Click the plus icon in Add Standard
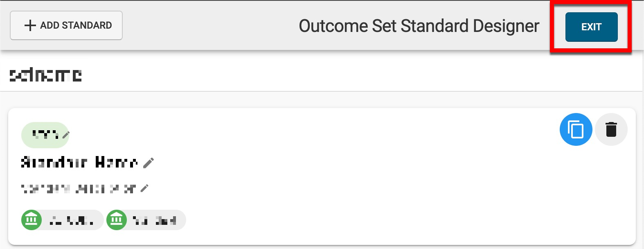 click(30, 25)
